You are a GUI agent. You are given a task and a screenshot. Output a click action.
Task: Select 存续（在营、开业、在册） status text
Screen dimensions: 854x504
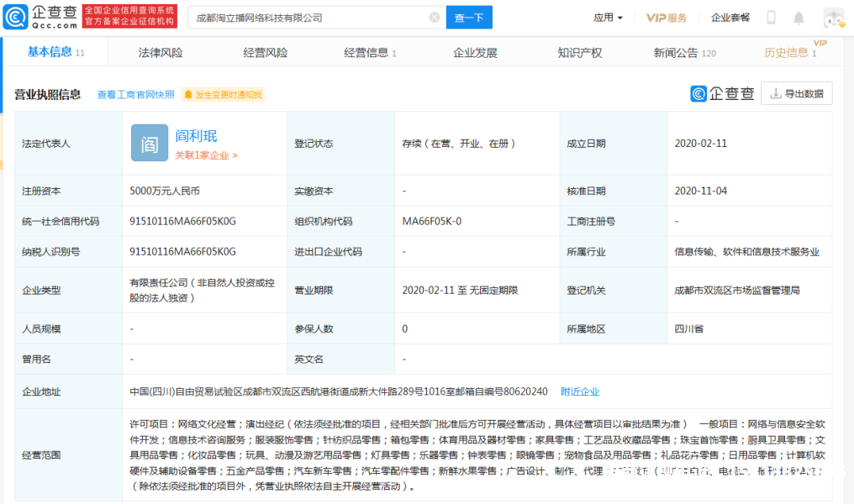tap(458, 144)
